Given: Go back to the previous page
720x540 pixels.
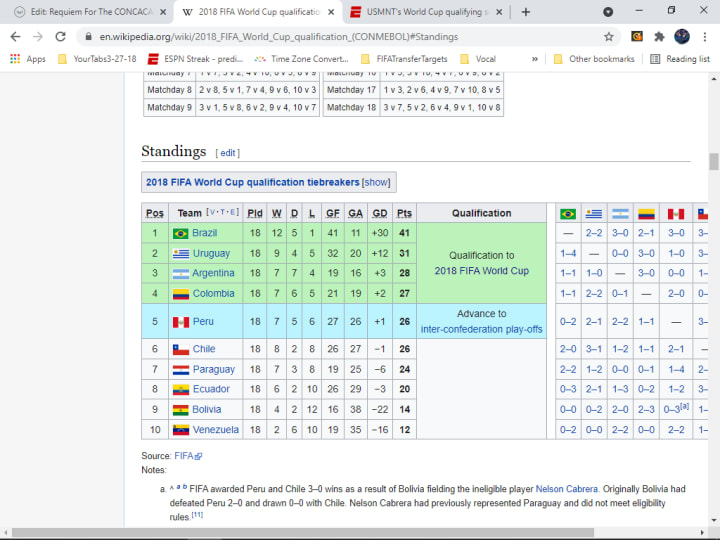Looking at the screenshot, I should (x=15, y=37).
